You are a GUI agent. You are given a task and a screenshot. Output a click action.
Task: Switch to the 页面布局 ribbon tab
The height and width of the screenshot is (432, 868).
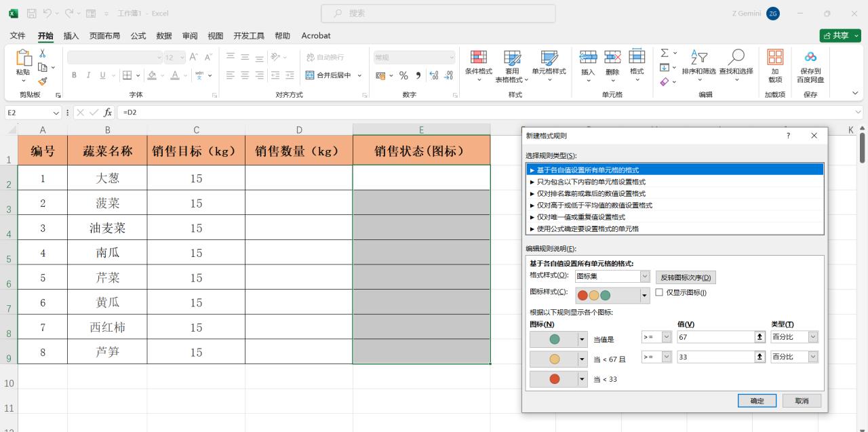tap(105, 36)
